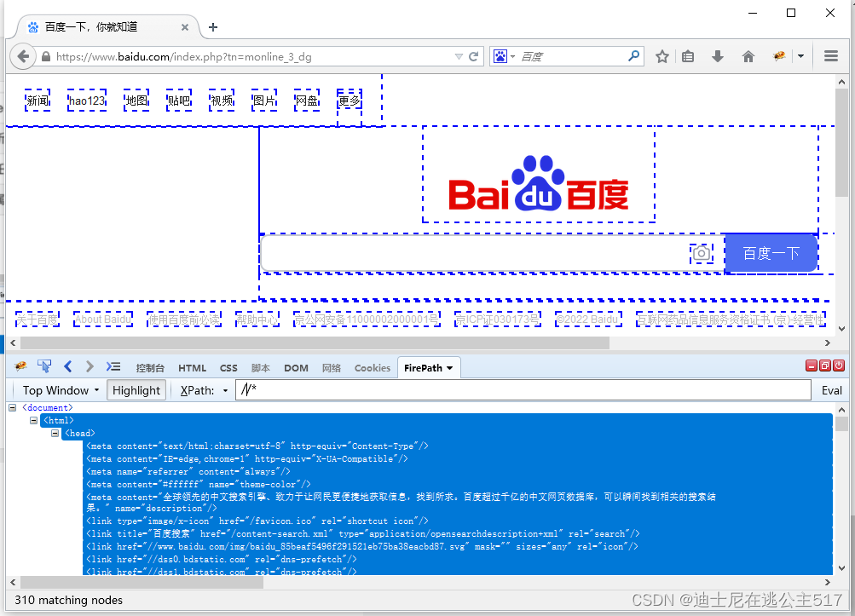Select the meta referrer node row

[188, 471]
